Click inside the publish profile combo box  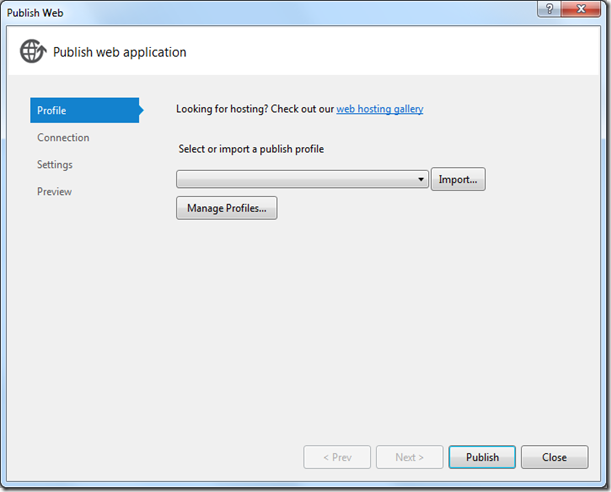click(296, 179)
